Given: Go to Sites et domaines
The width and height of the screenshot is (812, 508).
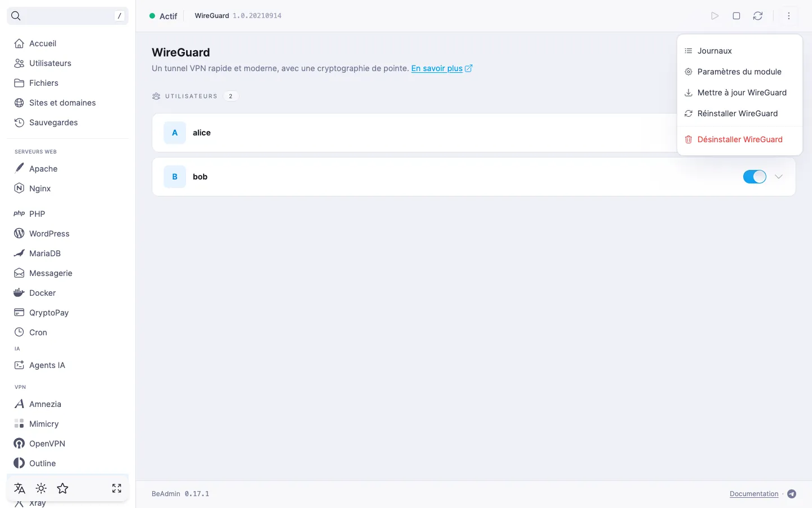Looking at the screenshot, I should click(x=68, y=103).
